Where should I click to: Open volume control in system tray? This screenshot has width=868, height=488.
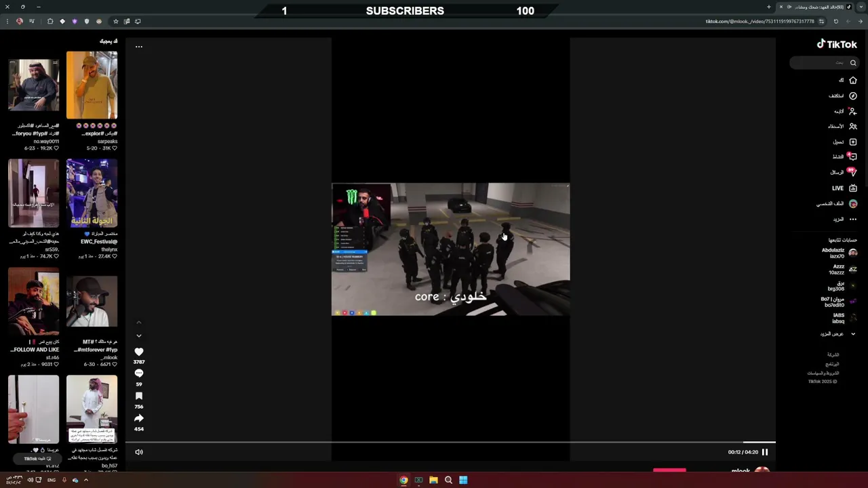pyautogui.click(x=30, y=480)
